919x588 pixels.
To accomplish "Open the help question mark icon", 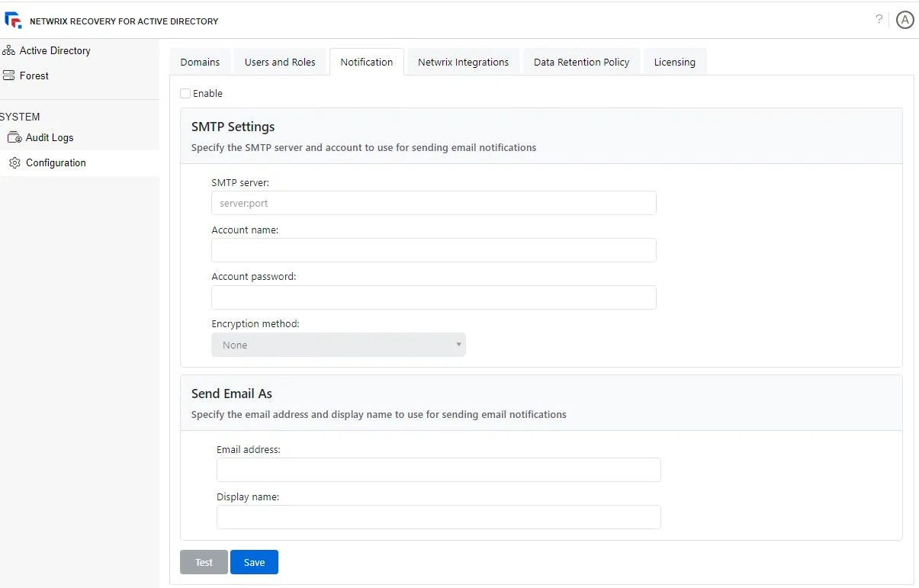I will pyautogui.click(x=879, y=20).
